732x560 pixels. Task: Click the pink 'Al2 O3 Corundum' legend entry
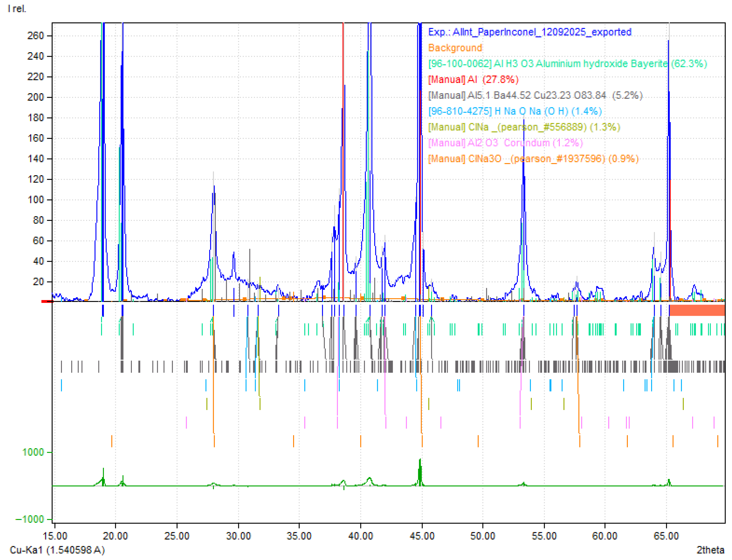click(505, 143)
